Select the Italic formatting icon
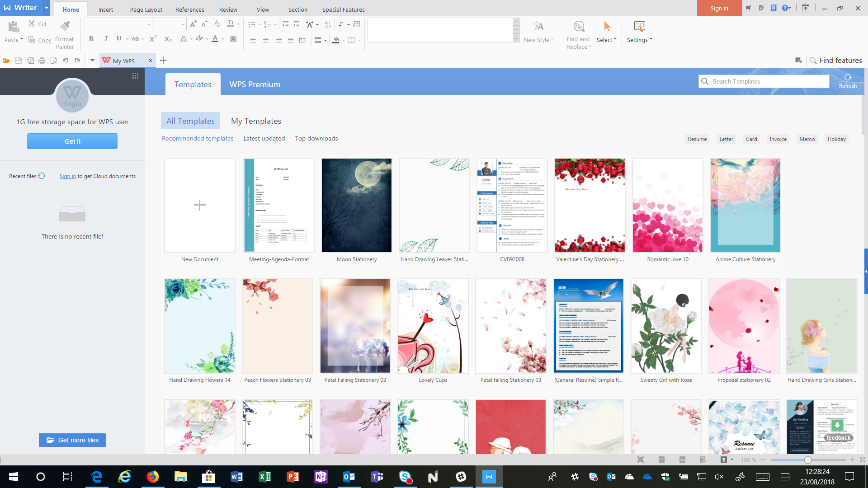 (105, 40)
